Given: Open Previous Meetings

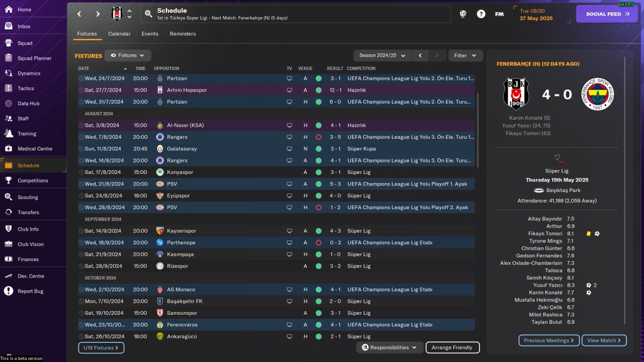Looking at the screenshot, I should [x=549, y=340].
